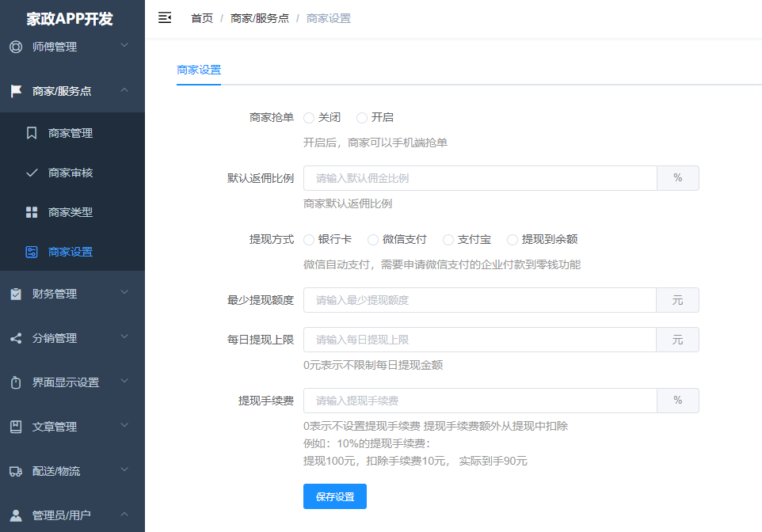This screenshot has height=532, width=762.
Task: Click % suffix of 默认返佣比例
Action: click(678, 178)
